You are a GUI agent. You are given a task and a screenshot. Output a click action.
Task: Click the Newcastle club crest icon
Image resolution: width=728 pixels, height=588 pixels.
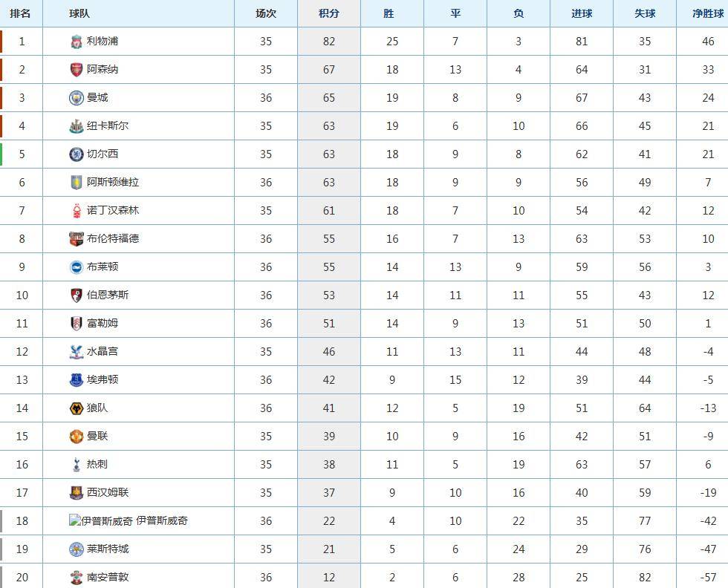76,126
